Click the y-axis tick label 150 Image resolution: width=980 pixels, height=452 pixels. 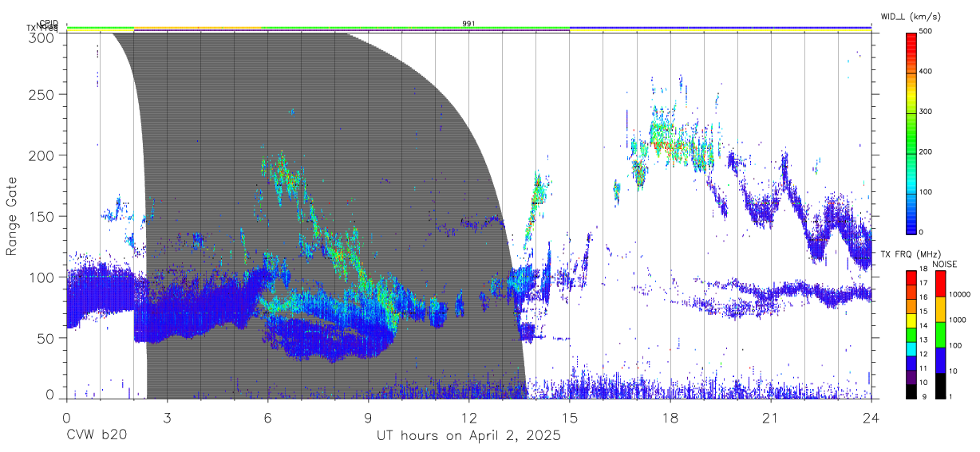pos(43,216)
